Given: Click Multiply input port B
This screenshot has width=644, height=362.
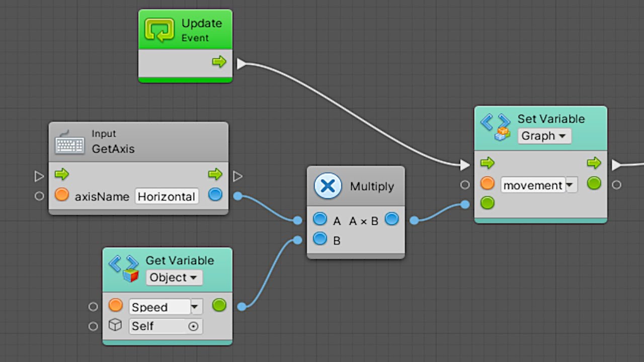Looking at the screenshot, I should (x=320, y=239).
